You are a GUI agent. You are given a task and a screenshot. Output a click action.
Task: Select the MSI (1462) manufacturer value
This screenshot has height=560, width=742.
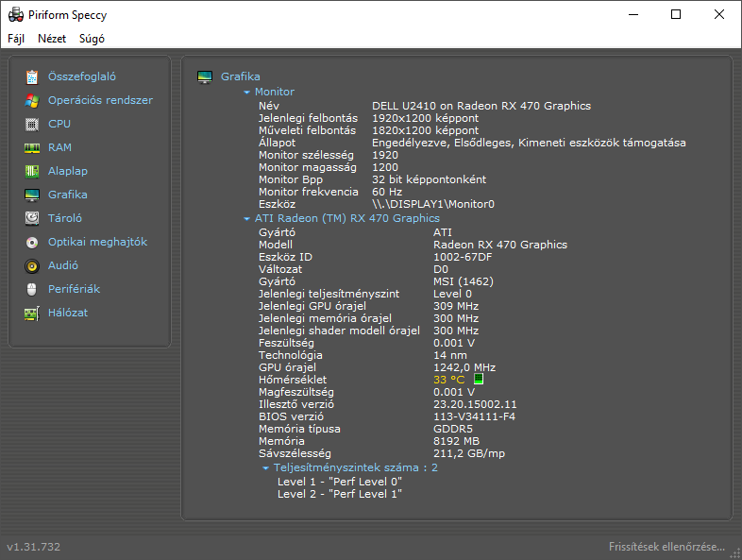(x=464, y=281)
